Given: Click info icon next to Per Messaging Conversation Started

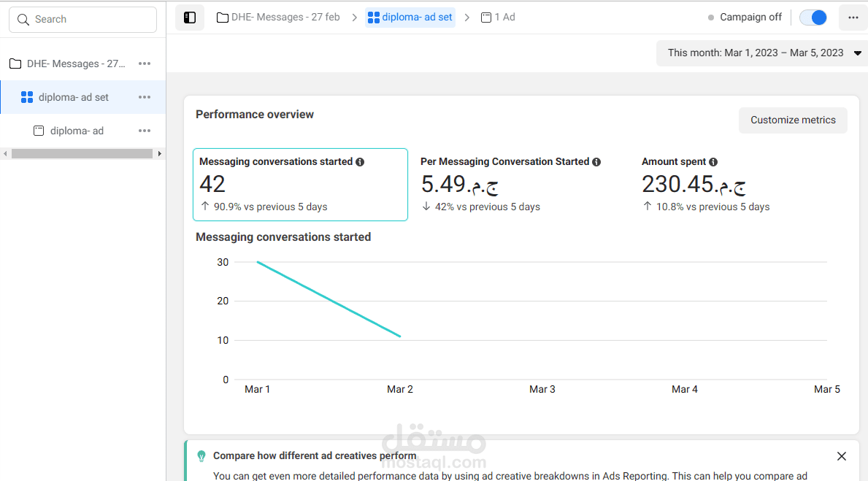Looking at the screenshot, I should [596, 162].
